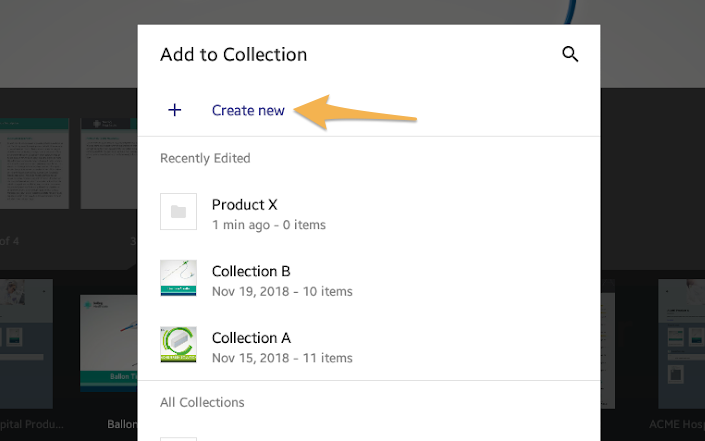This screenshot has width=705, height=441.
Task: Click the Collection B thumbnail icon
Action: (178, 278)
